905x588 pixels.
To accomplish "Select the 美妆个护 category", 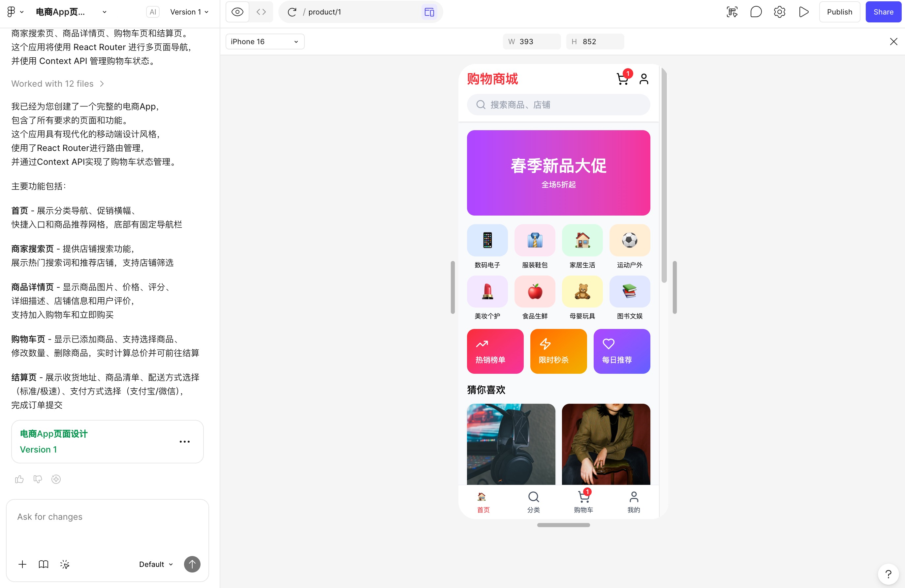I will pyautogui.click(x=487, y=298).
